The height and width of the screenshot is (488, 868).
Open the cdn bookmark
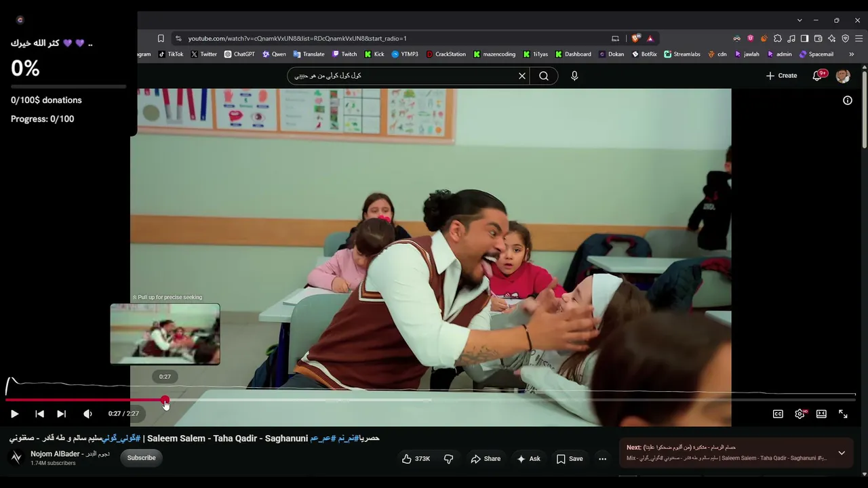tap(717, 54)
